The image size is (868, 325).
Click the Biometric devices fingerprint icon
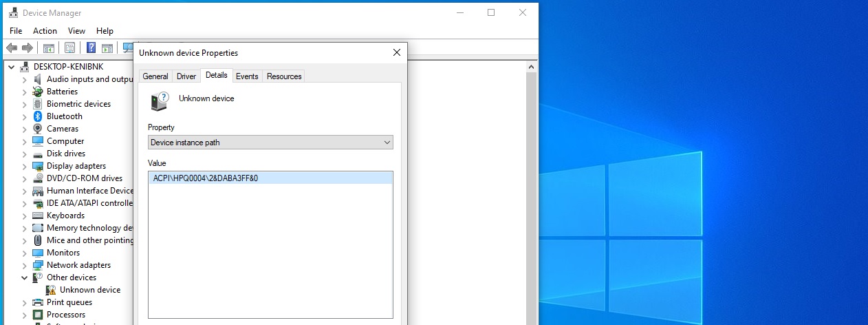point(38,104)
